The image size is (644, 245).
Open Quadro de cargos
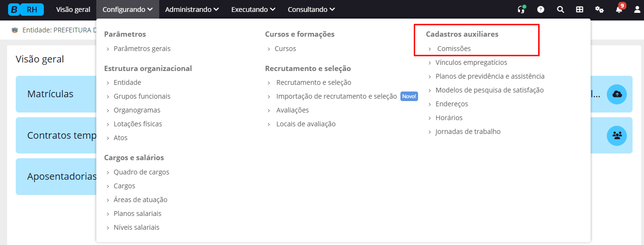(x=142, y=172)
